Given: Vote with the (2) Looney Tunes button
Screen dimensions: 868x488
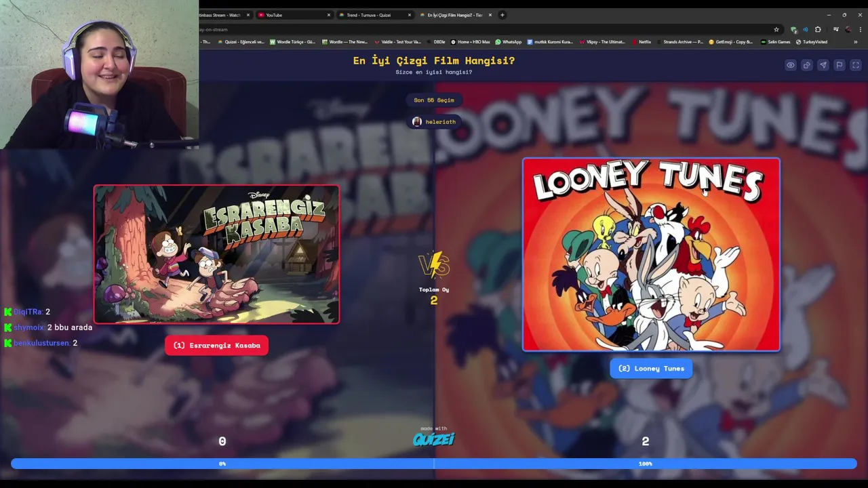Looking at the screenshot, I should 651,368.
